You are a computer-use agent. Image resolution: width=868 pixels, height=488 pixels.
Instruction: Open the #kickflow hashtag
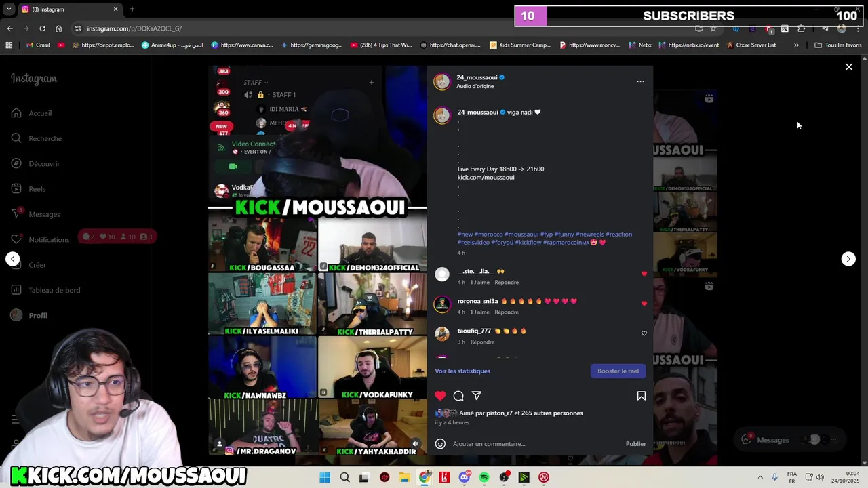click(x=528, y=243)
